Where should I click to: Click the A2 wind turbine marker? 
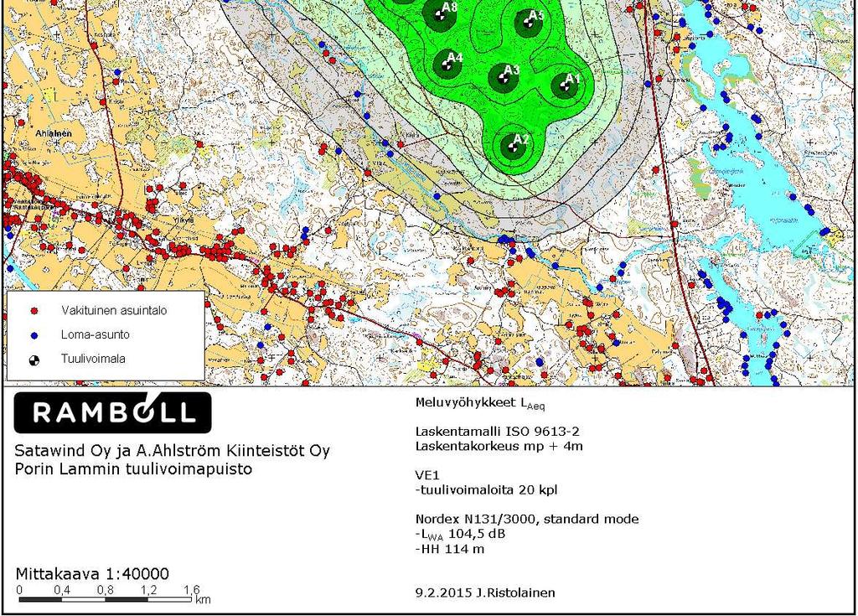click(514, 146)
